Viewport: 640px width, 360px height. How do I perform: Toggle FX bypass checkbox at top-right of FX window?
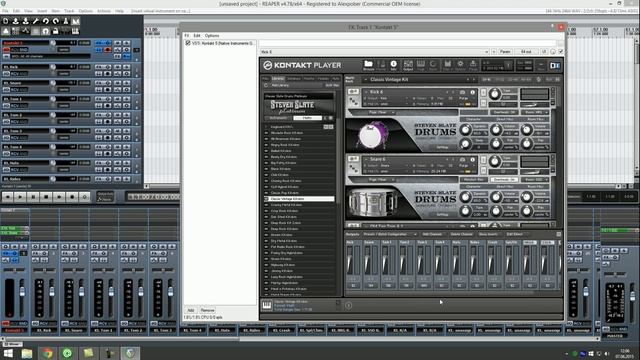tap(561, 51)
